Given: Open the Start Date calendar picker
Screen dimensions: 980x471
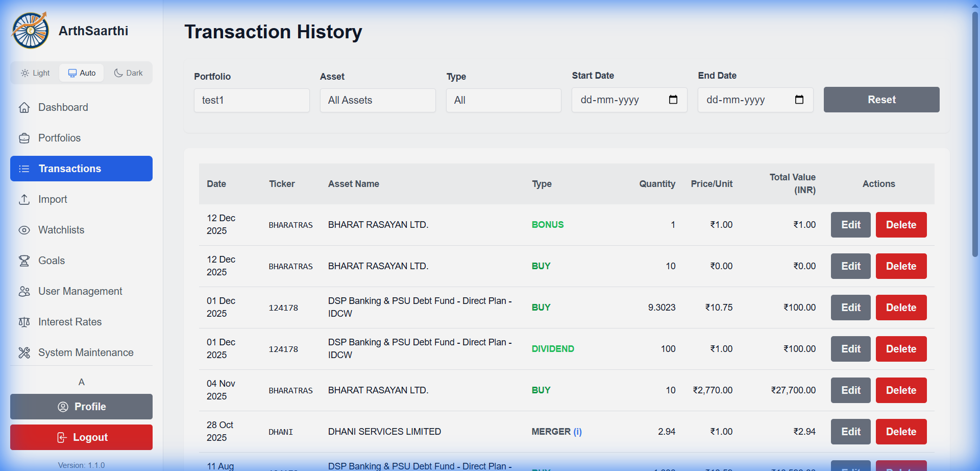Looking at the screenshot, I should 674,100.
